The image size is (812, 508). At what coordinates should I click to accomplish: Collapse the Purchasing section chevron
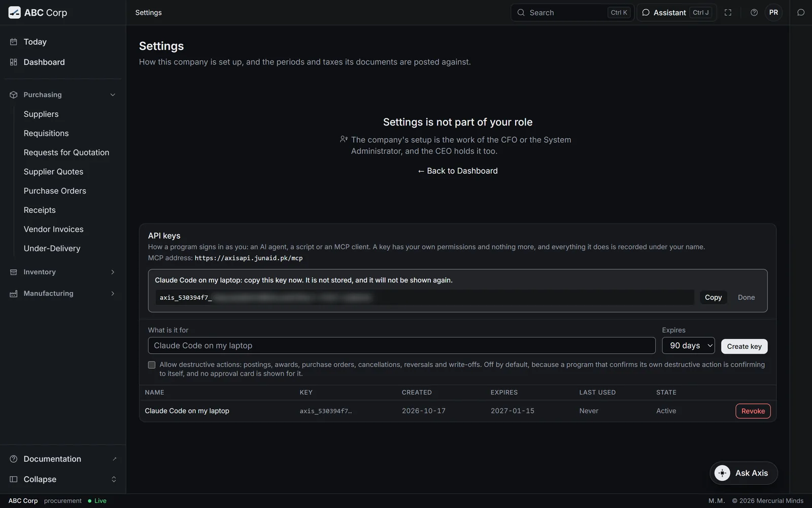pyautogui.click(x=113, y=95)
